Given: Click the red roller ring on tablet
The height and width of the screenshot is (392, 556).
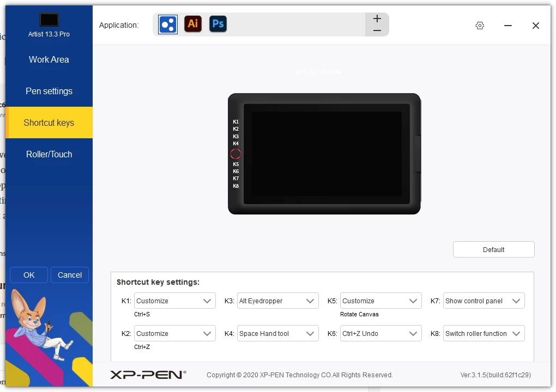Looking at the screenshot, I should [x=235, y=154].
